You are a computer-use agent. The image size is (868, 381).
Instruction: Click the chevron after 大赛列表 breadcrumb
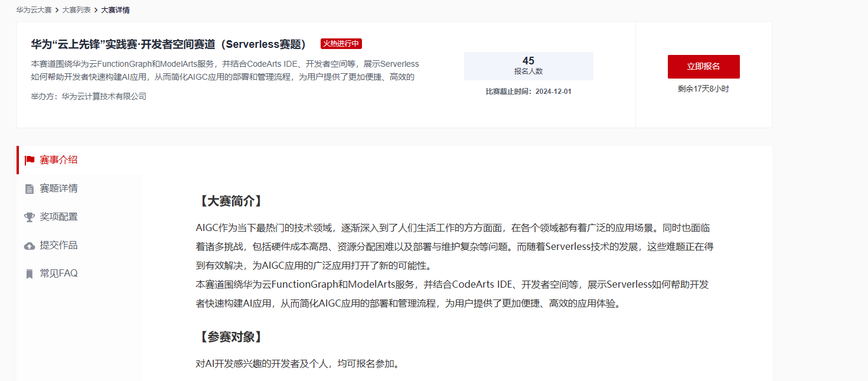click(x=96, y=10)
